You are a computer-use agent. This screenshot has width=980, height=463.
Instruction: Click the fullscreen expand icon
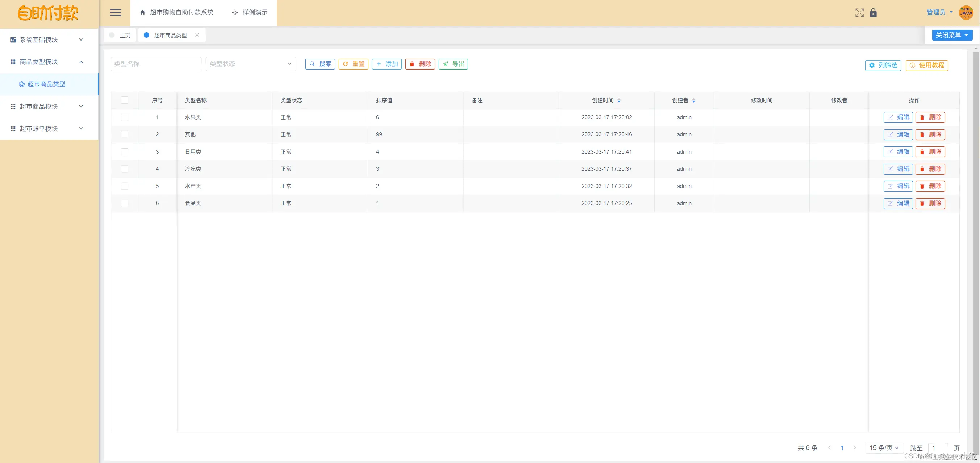coord(859,13)
